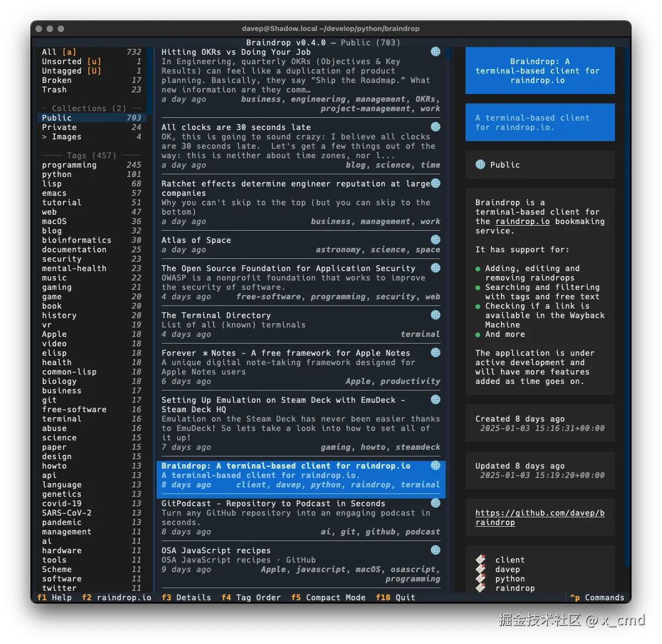Select the Public collection
The height and width of the screenshot is (644, 662).
pos(92,118)
